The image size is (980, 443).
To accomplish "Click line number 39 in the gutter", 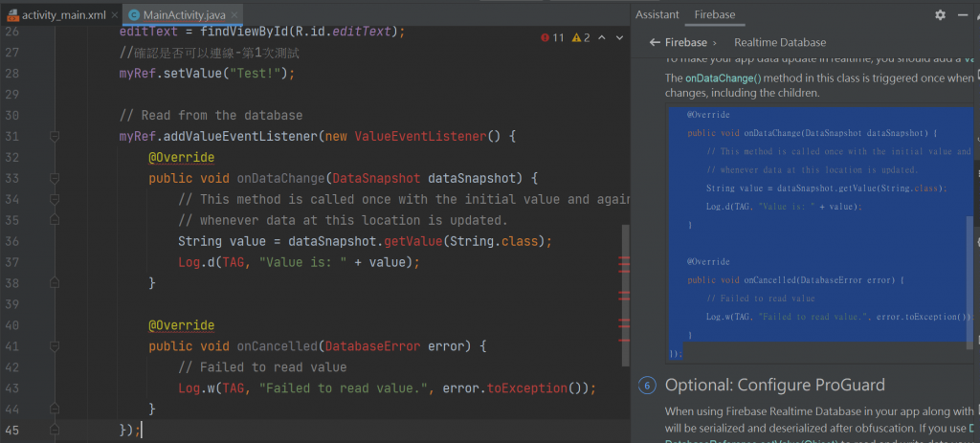I will coord(11,304).
